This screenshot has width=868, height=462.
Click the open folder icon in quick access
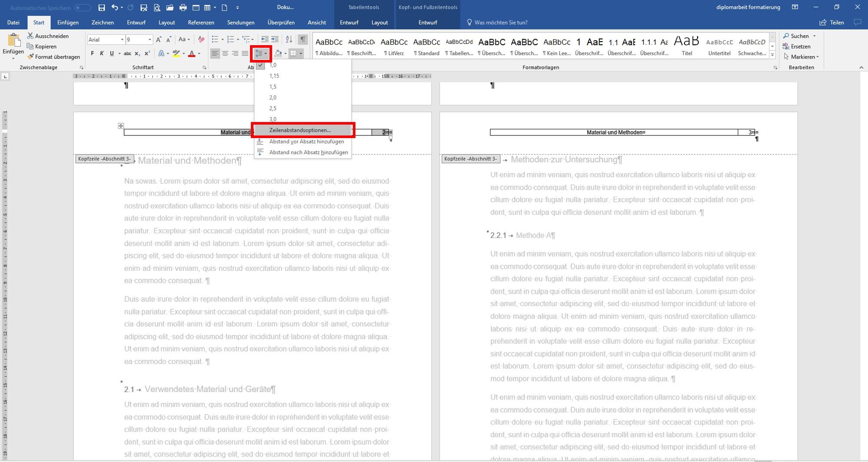(x=170, y=7)
